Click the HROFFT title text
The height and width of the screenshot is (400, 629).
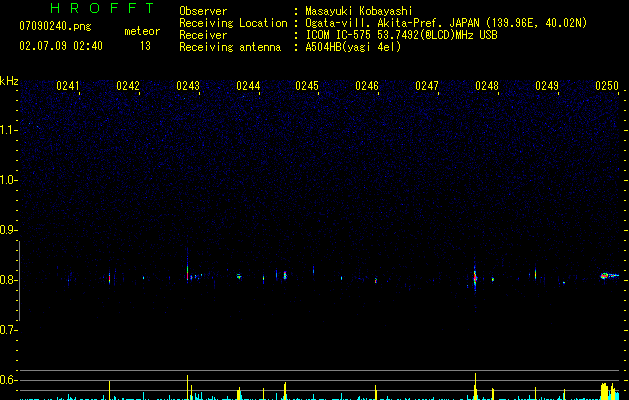pyautogui.click(x=102, y=8)
